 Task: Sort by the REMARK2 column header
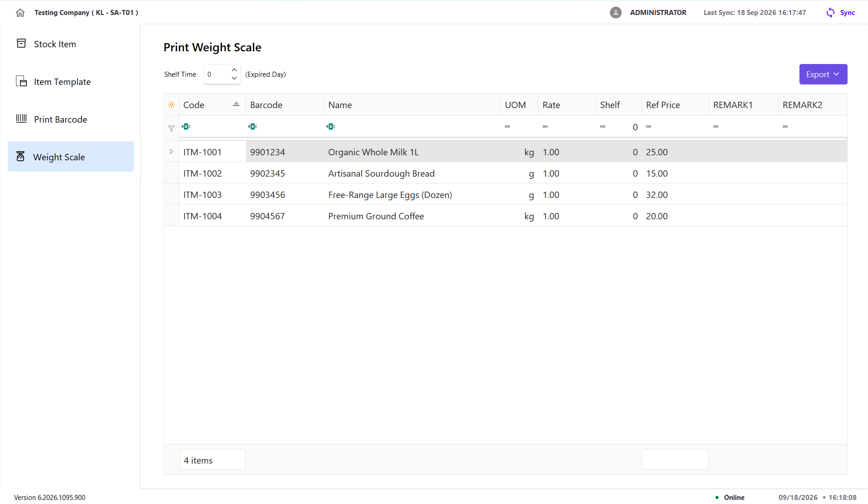click(x=813, y=105)
